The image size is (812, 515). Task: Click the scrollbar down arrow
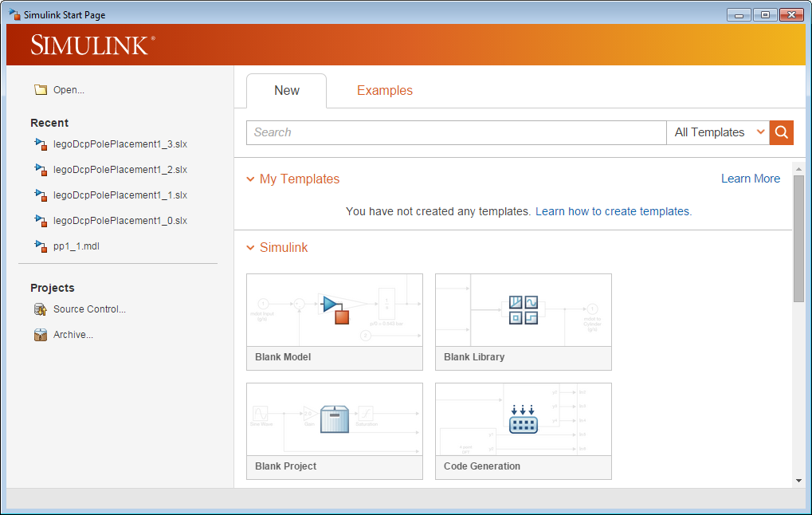798,481
